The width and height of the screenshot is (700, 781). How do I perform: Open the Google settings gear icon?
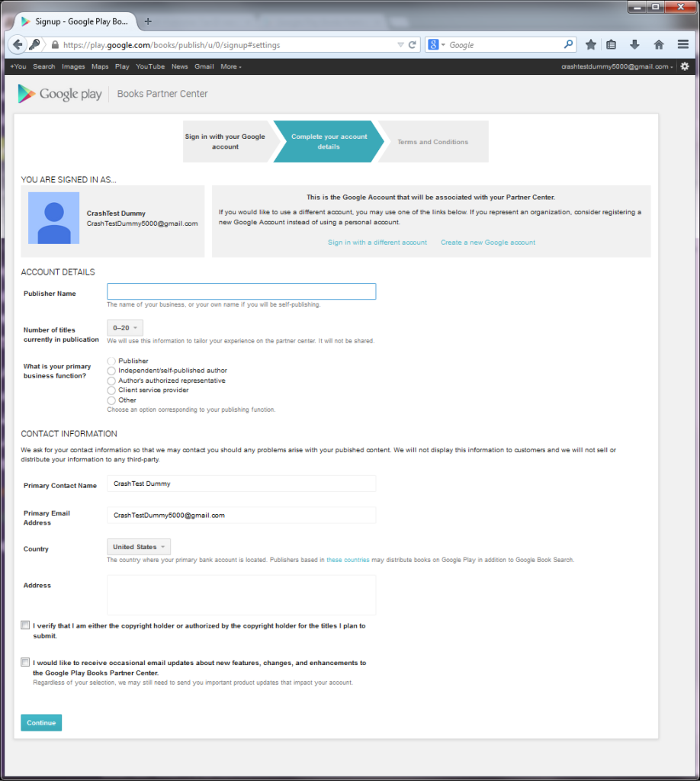[685, 66]
